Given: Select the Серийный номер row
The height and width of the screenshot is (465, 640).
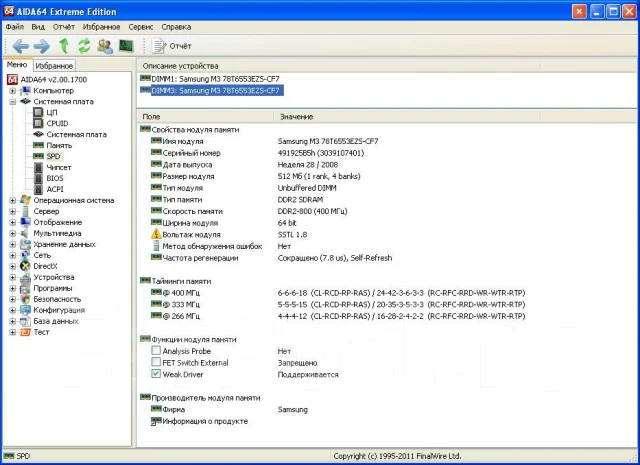Looking at the screenshot, I should tap(257, 153).
